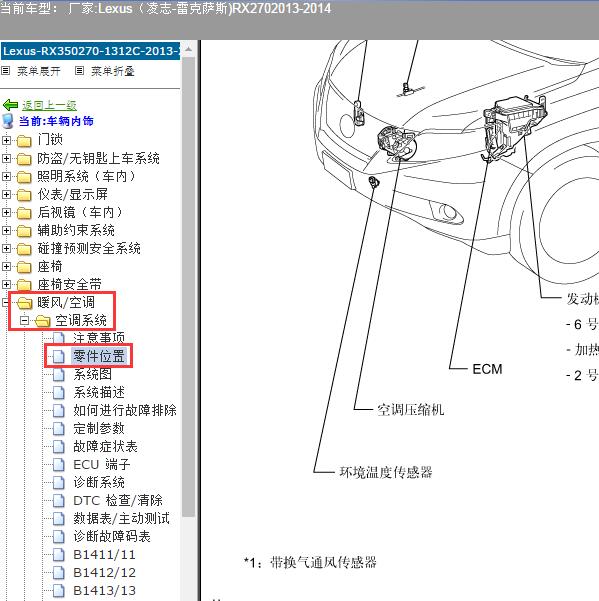Image resolution: width=599 pixels, height=601 pixels.
Task: Select the 系统描述 tree item
Action: (99, 392)
